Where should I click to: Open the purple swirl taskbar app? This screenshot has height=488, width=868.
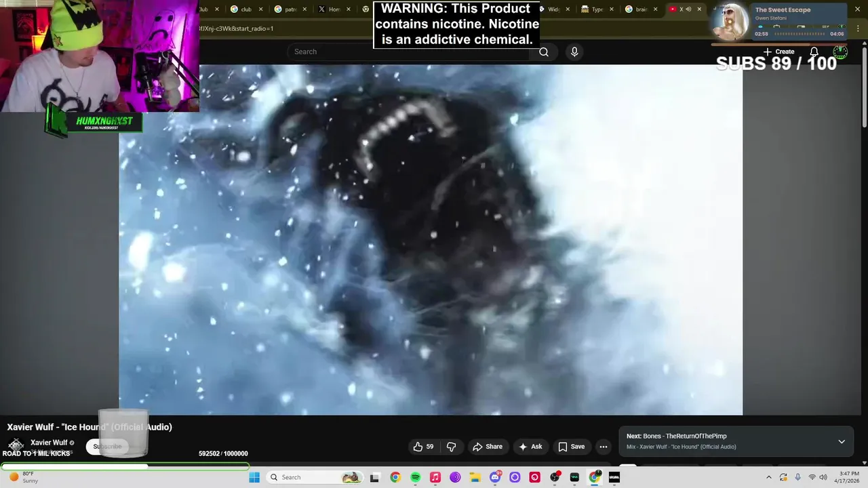tap(455, 477)
